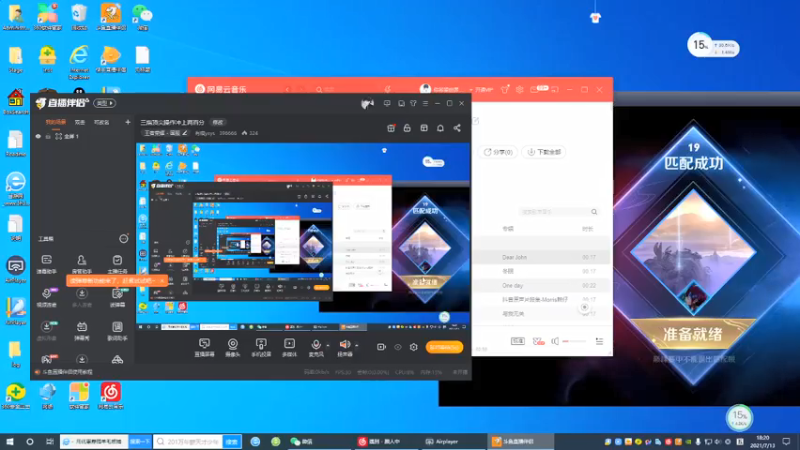
Task: Toggle the lock on 全屏 1 source
Action: click(x=48, y=136)
